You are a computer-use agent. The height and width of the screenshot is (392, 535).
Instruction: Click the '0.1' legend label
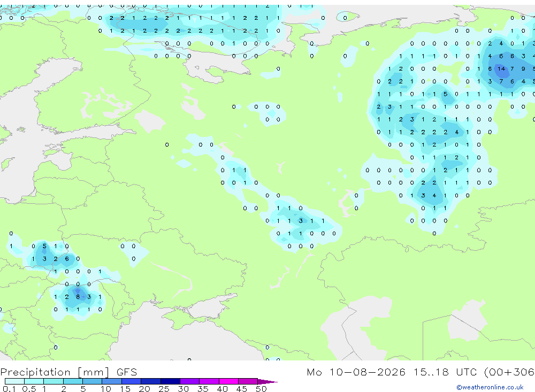click(9, 389)
